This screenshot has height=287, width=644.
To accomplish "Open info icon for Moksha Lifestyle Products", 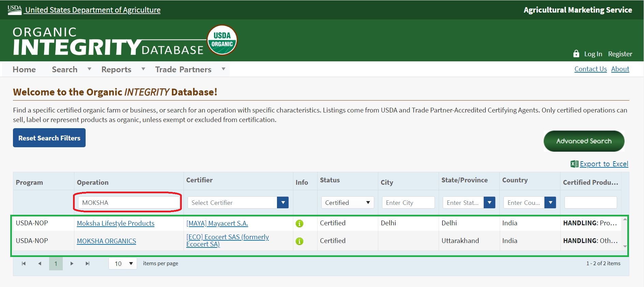I will [x=299, y=224].
